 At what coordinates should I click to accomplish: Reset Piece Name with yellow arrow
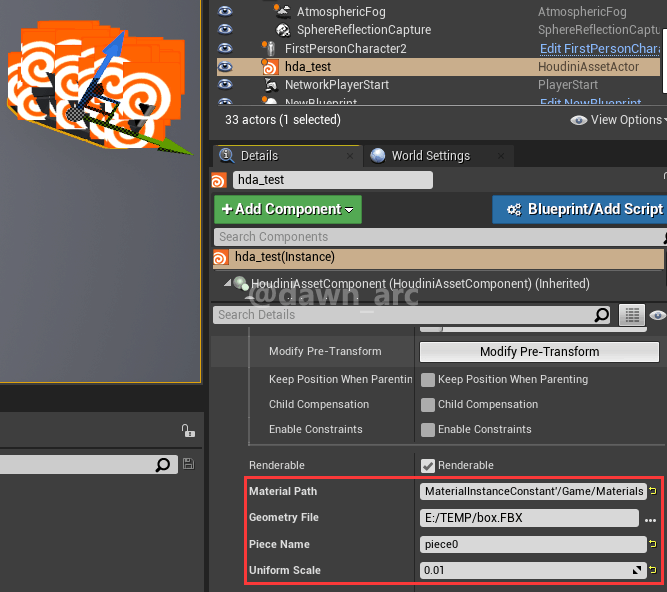pyautogui.click(x=654, y=545)
